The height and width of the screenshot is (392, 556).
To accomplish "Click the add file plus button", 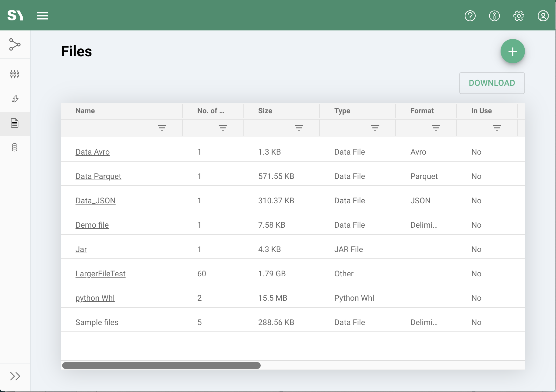I will (x=512, y=51).
